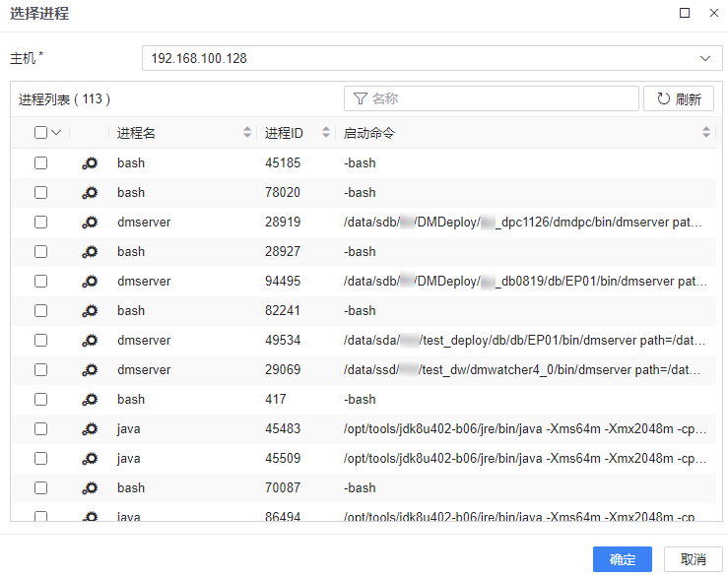This screenshot has height=577, width=728.
Task: Click gear icon of dmserver process 28919
Action: (90, 223)
